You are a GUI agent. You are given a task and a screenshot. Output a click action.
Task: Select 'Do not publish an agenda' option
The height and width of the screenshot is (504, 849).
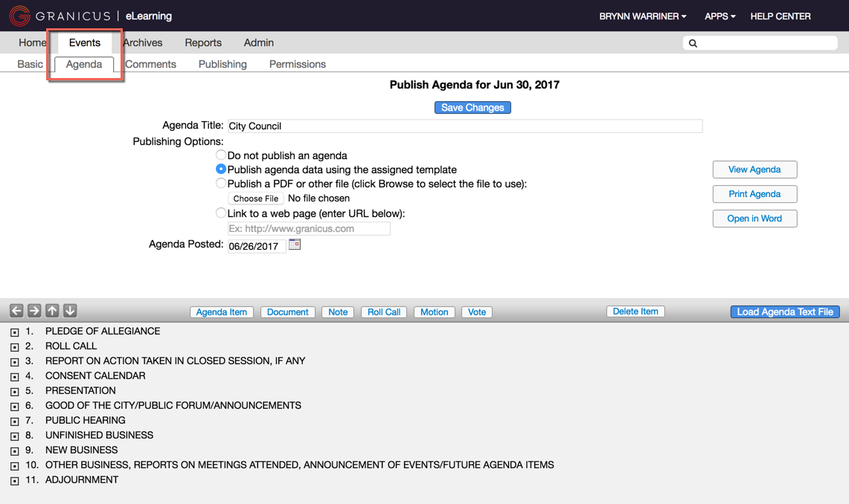click(221, 155)
